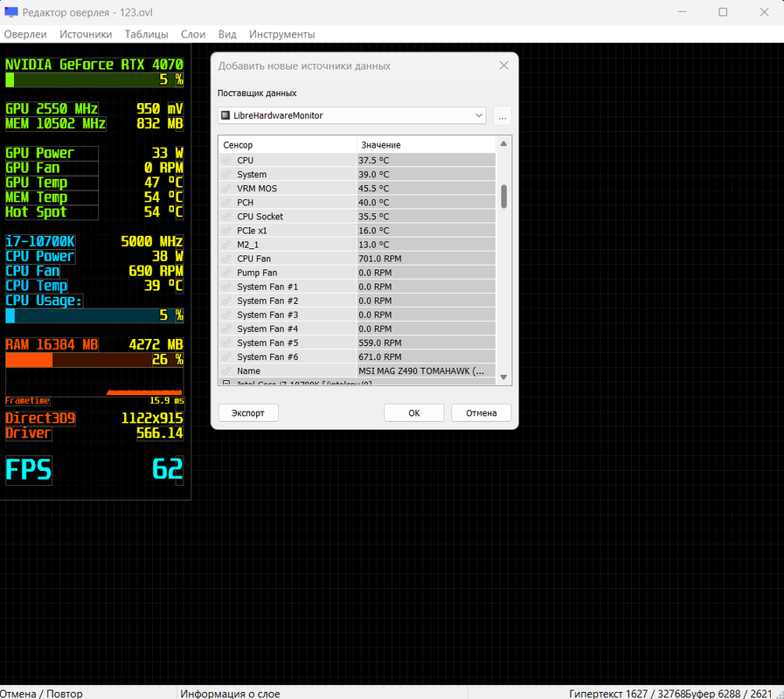Image resolution: width=784 pixels, height=699 pixels.
Task: Check the System Fan #4 checkbox
Action: click(226, 329)
